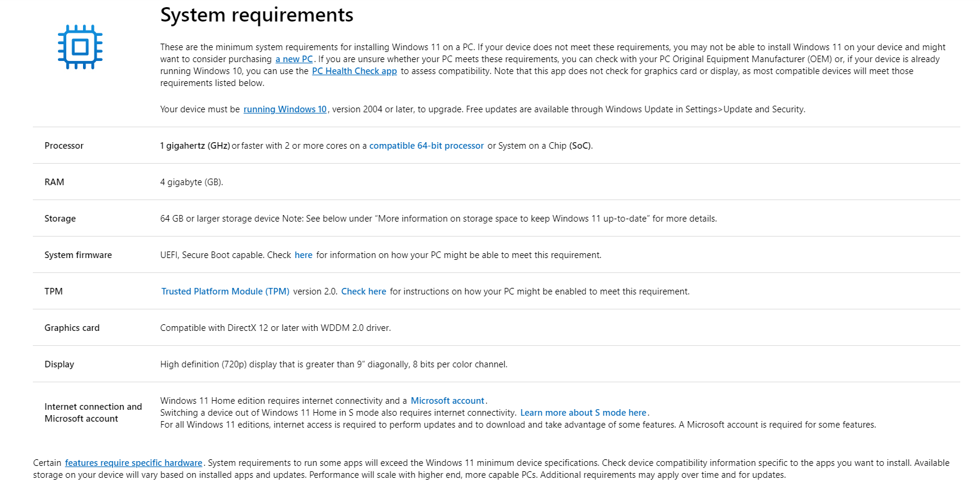Open 'features require specific hardware' link

[134, 463]
